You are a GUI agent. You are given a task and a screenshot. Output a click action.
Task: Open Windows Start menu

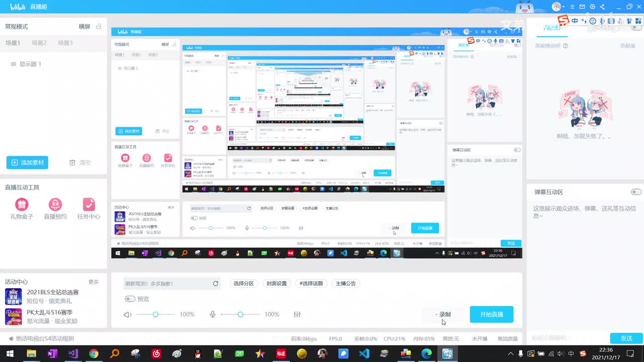coord(9,353)
